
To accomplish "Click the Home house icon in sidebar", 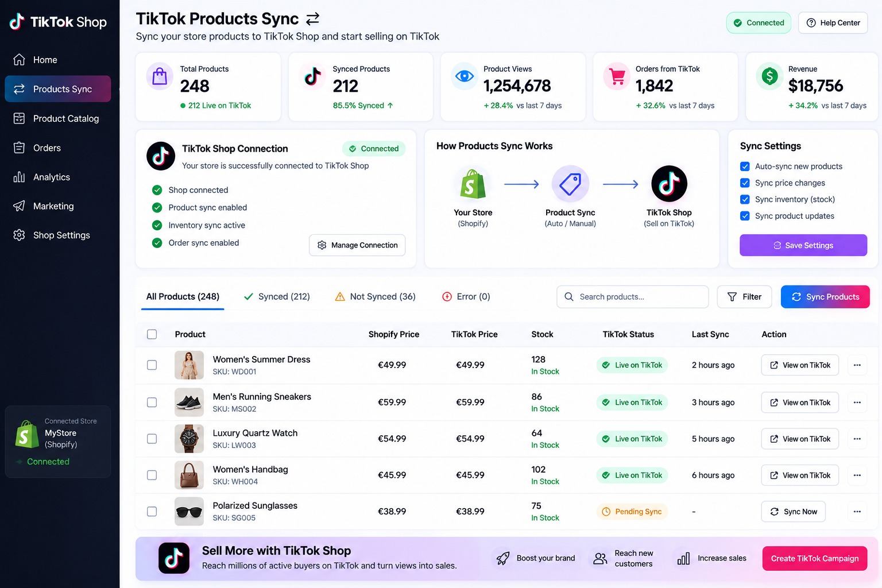I will coord(19,60).
